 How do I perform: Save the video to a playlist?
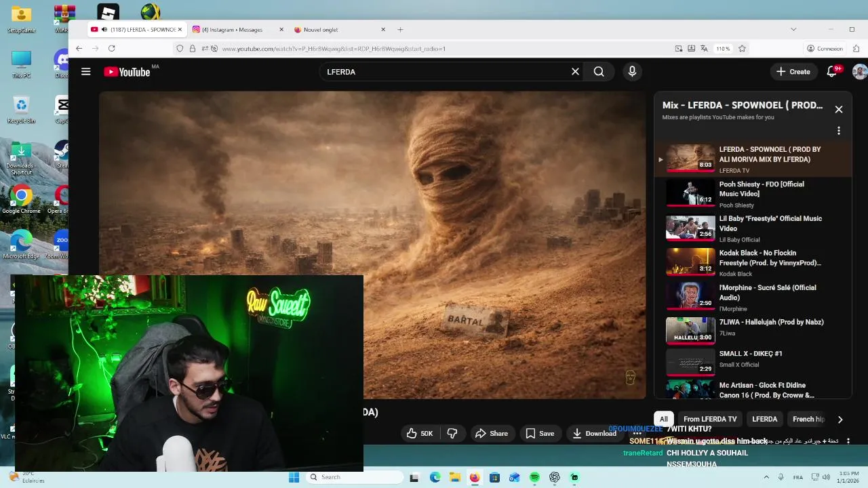(540, 433)
